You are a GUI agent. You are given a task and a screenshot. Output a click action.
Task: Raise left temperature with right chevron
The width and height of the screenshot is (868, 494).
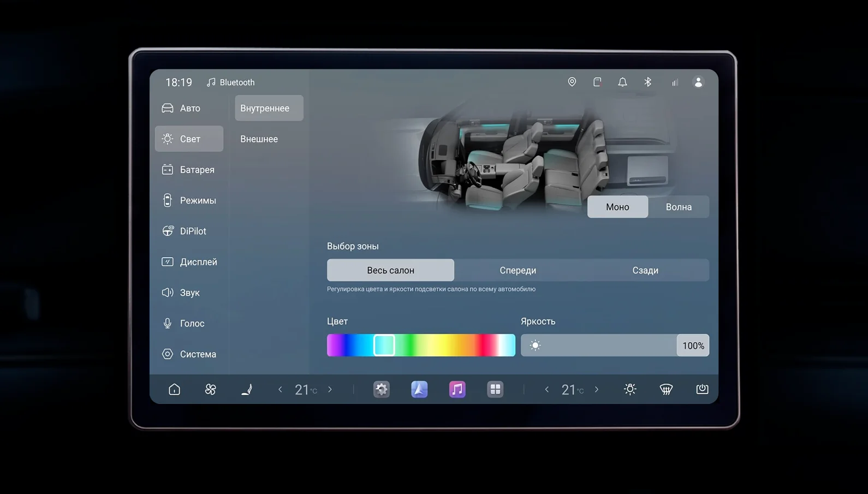pos(330,389)
